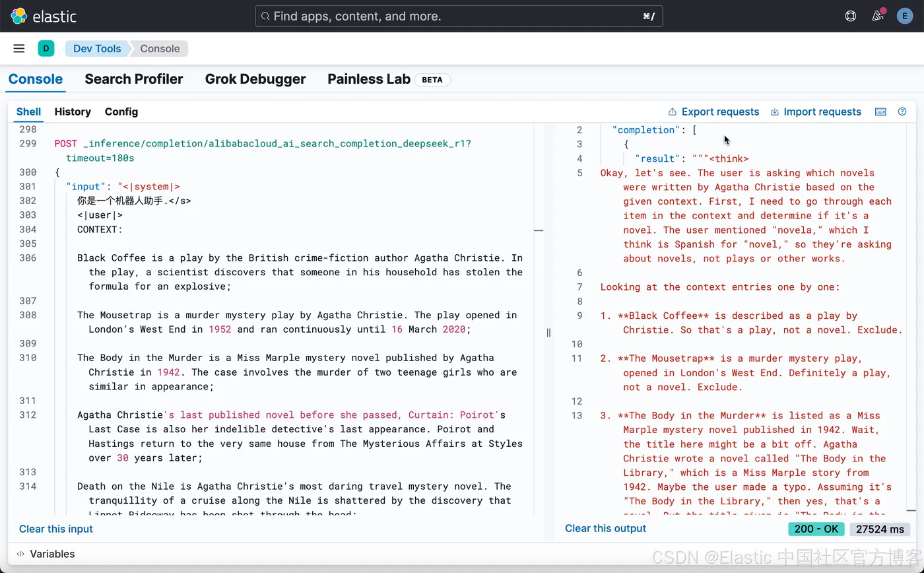
Task: Open console help question mark icon
Action: pyautogui.click(x=902, y=112)
